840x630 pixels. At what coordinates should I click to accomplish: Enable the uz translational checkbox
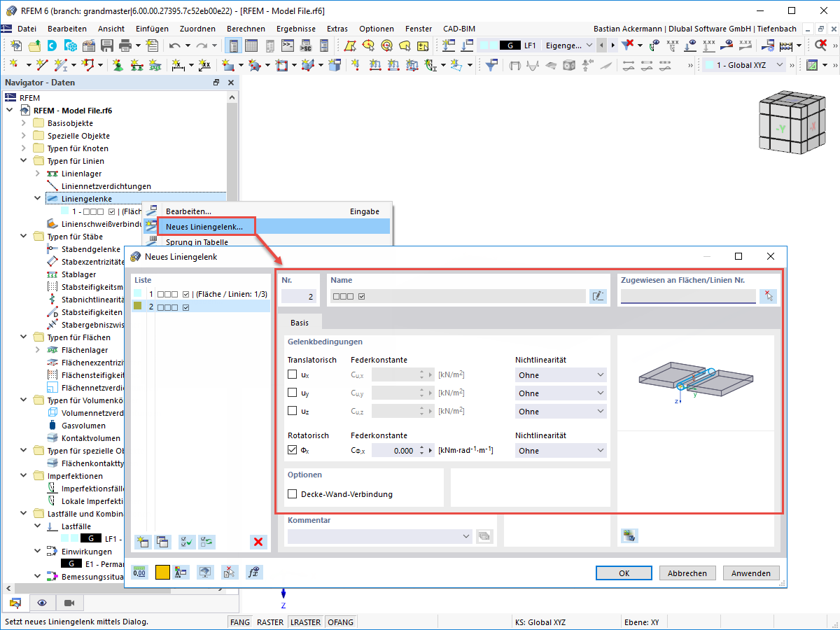click(x=293, y=412)
